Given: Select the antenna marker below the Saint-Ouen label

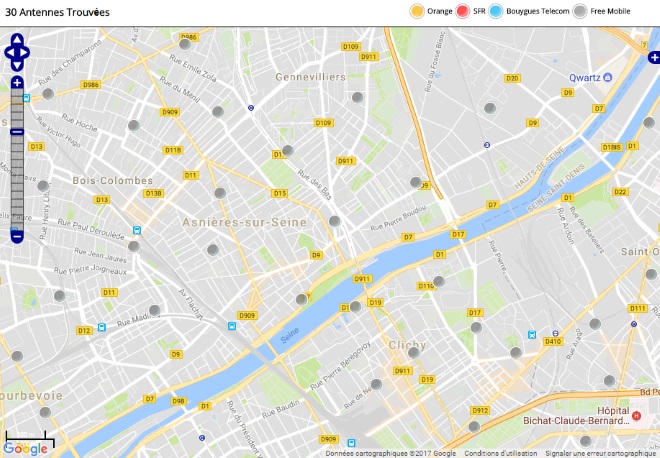Looking at the screenshot, I should pos(651,274).
